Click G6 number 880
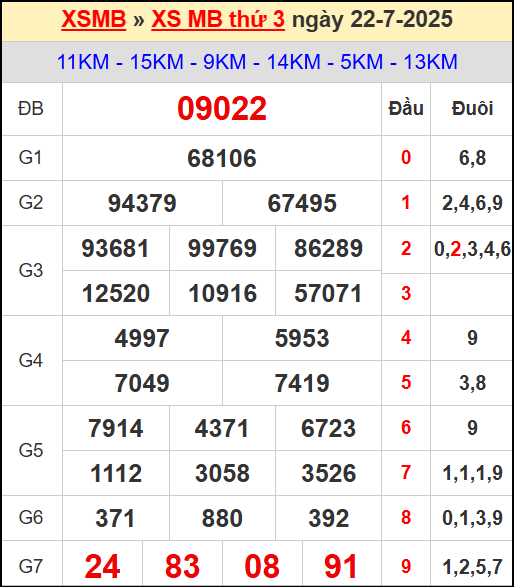This screenshot has width=514, height=587. [222, 518]
